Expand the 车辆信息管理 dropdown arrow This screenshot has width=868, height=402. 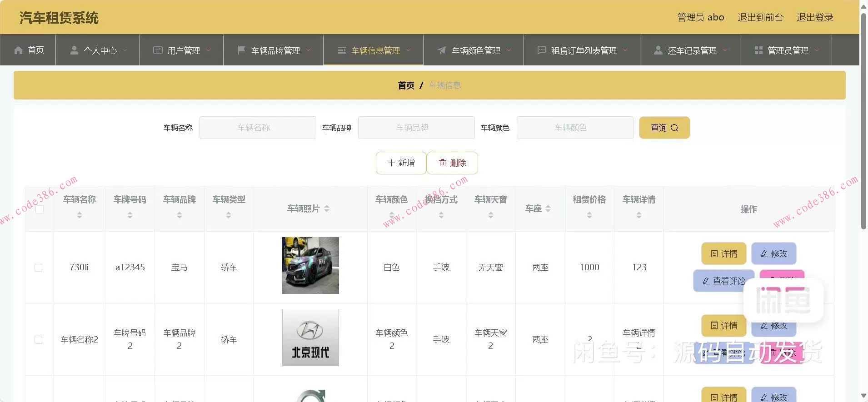(x=408, y=50)
